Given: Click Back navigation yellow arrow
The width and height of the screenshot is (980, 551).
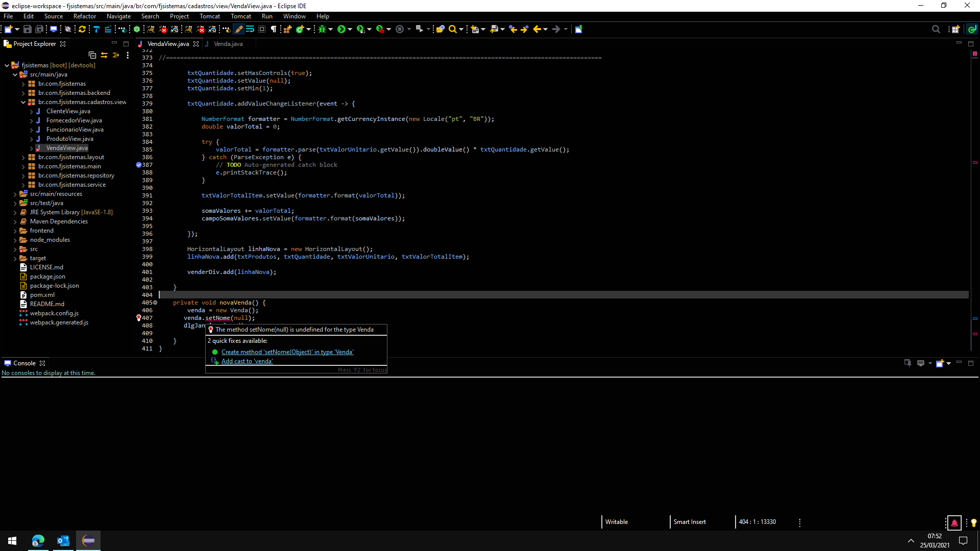Looking at the screenshot, I should (536, 29).
